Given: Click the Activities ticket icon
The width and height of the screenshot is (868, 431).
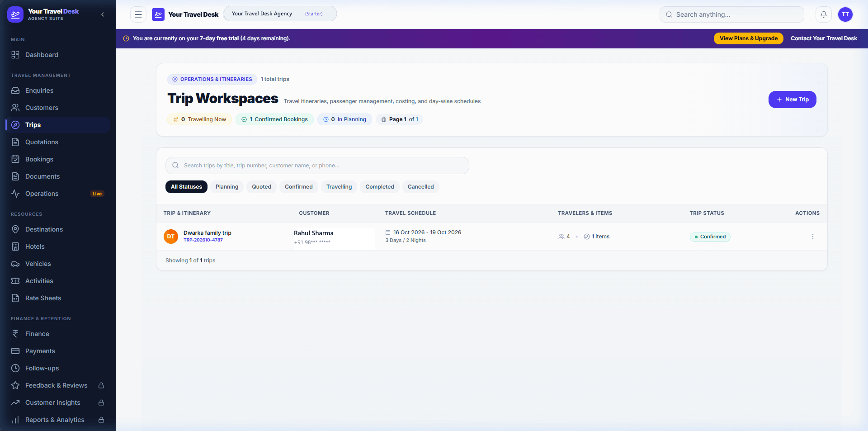Looking at the screenshot, I should pyautogui.click(x=15, y=281).
